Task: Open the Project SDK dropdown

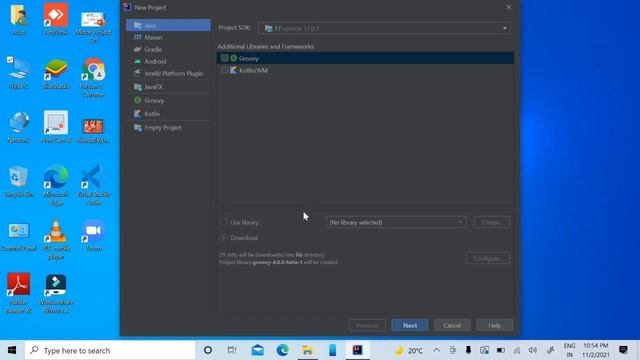Action: click(x=384, y=28)
